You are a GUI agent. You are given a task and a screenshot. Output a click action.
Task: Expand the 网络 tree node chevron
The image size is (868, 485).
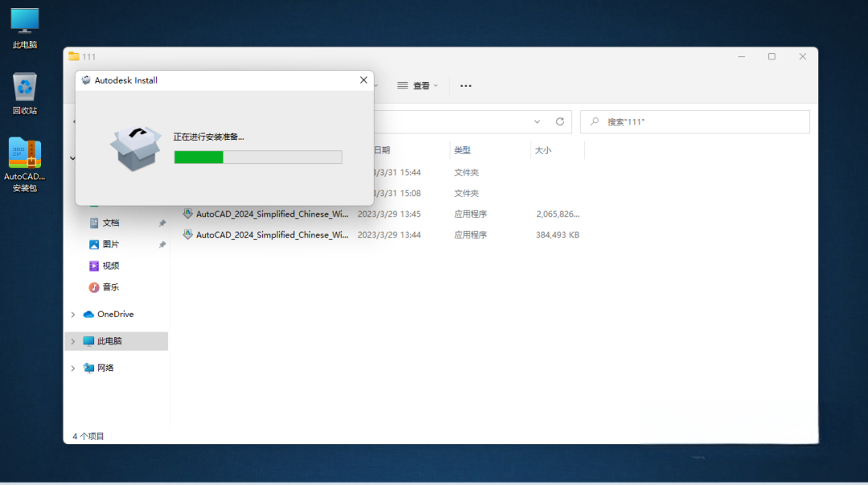point(73,369)
